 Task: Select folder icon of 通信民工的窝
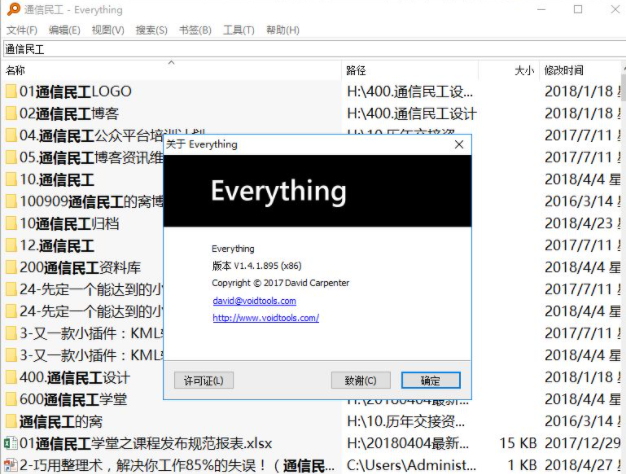(x=11, y=421)
